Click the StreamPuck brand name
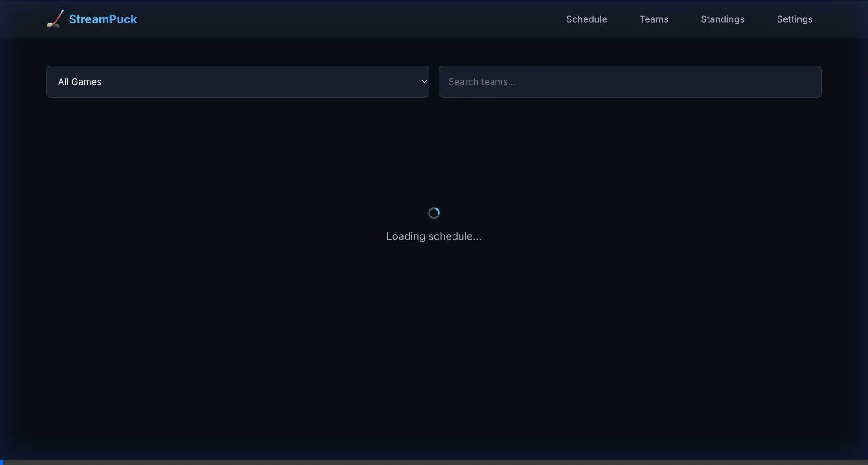Viewport: 868px width, 465px height. click(103, 19)
